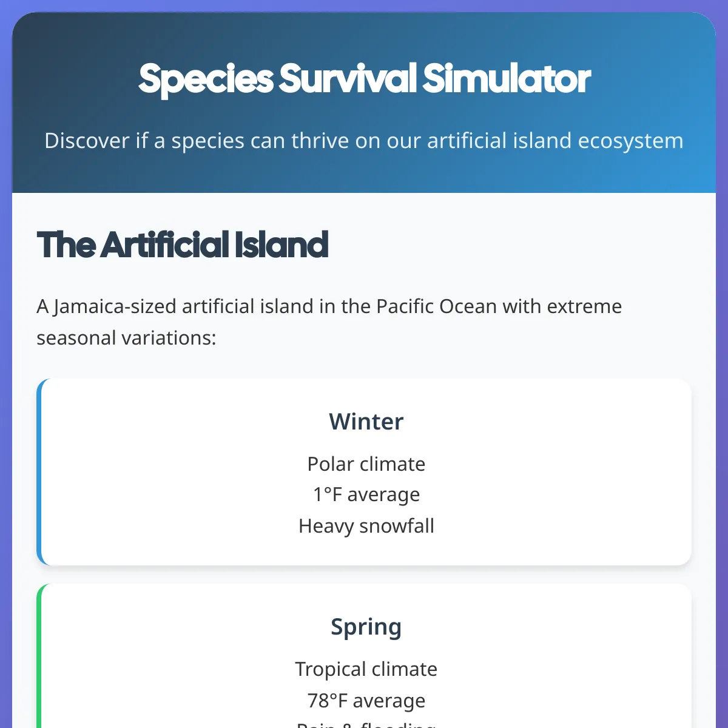Screen dimensions: 728x728
Task: Click the "seasonal variations:" text
Action: coord(126,338)
